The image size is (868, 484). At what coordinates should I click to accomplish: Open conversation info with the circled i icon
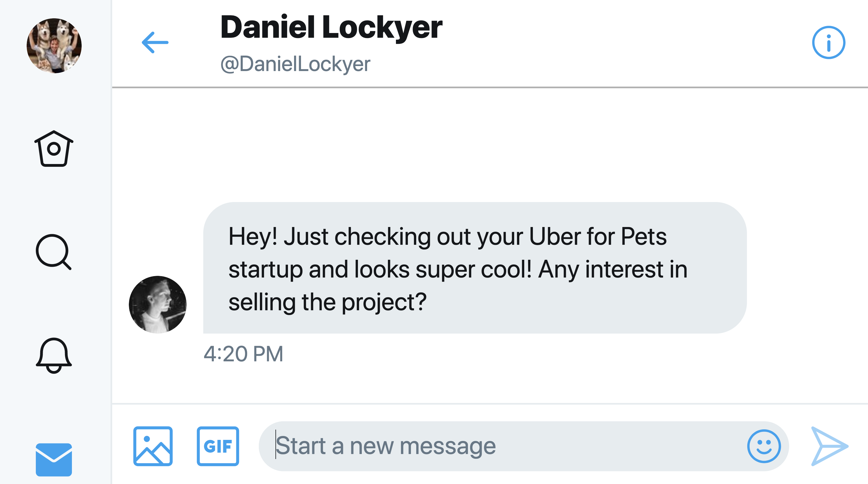tap(828, 42)
